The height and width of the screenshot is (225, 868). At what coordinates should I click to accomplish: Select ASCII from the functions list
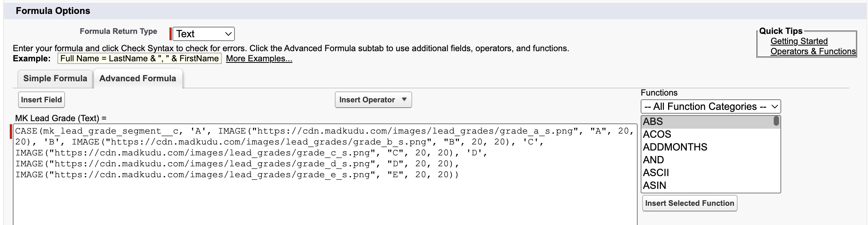(656, 173)
